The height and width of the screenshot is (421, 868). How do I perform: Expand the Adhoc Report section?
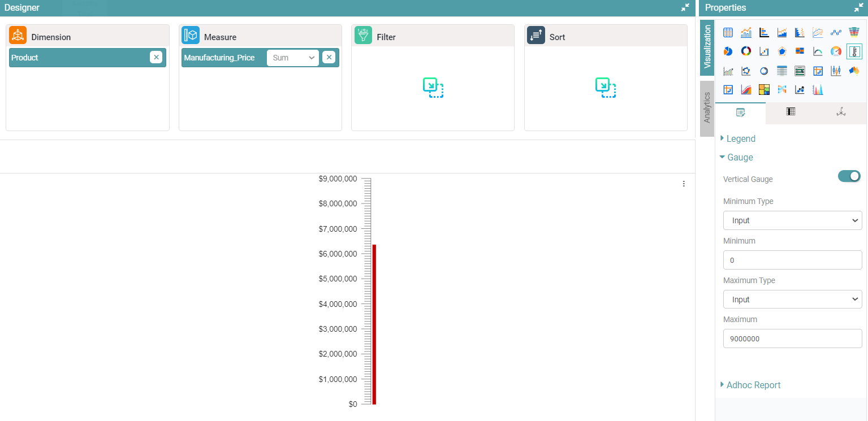[x=753, y=385]
